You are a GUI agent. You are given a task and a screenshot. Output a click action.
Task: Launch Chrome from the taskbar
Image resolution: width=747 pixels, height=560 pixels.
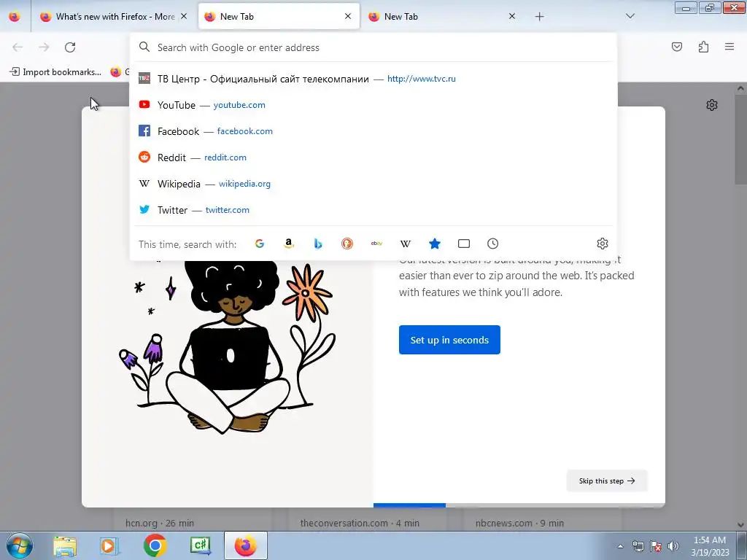(x=155, y=545)
